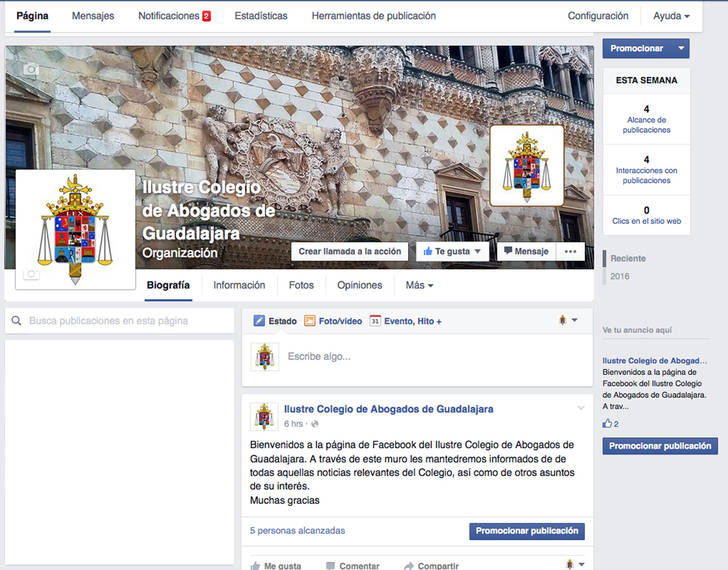Click the thumbs-up count under sidebar ad
This screenshot has height=570, width=728.
point(611,424)
